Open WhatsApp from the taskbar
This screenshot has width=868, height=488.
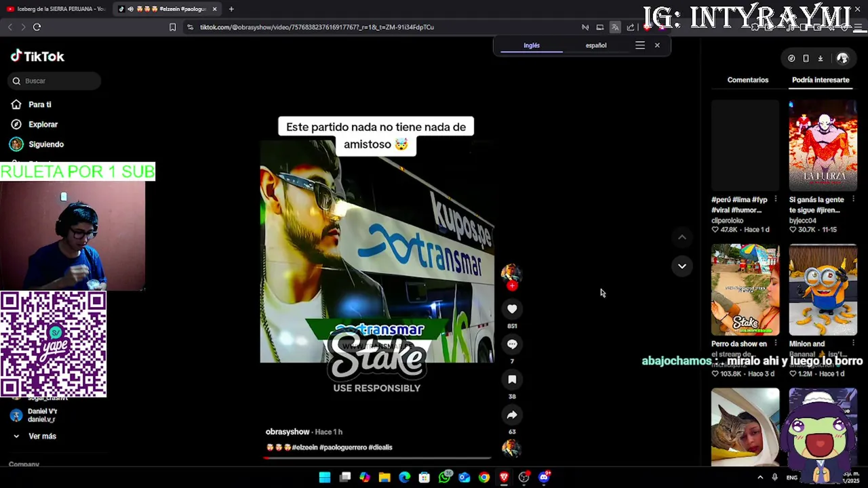pyautogui.click(x=444, y=477)
